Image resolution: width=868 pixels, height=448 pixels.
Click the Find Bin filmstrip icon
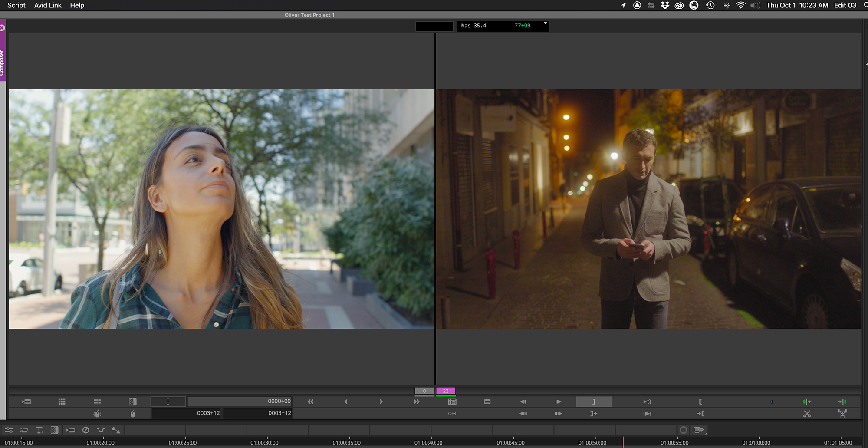pyautogui.click(x=487, y=402)
